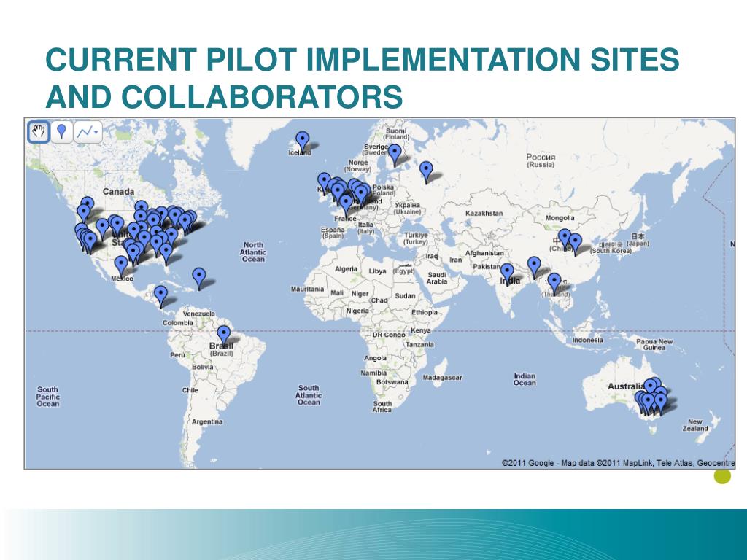
Task: Click the marker above the India label
Action: [x=507, y=274]
